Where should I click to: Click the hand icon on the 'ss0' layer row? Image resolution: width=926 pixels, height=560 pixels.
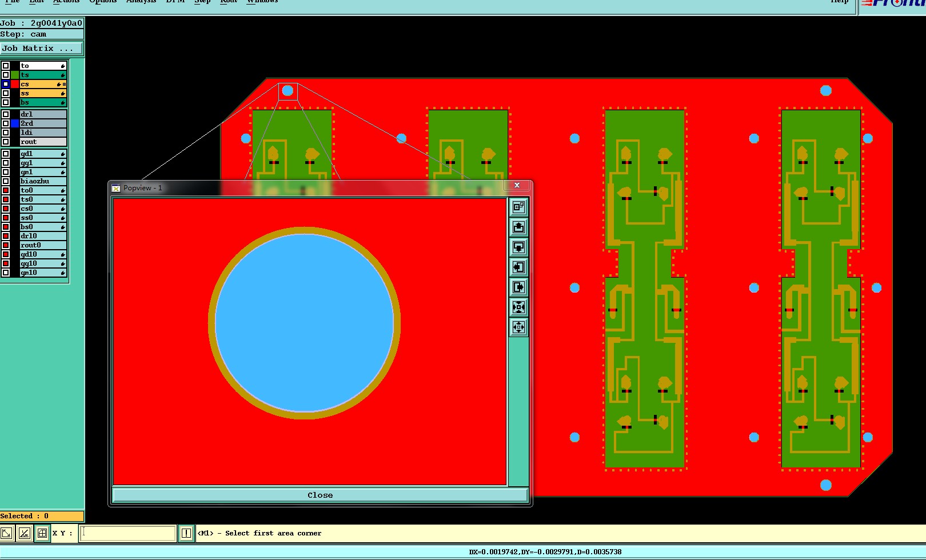[x=63, y=218]
